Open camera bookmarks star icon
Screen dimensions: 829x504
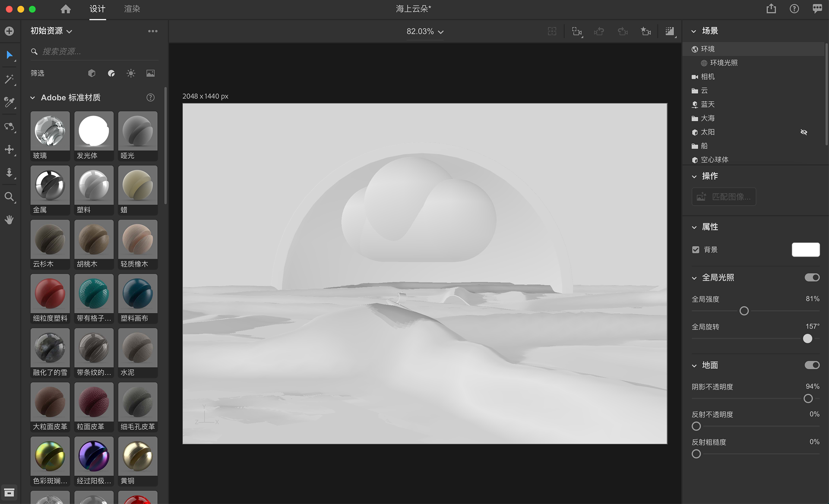[646, 31]
